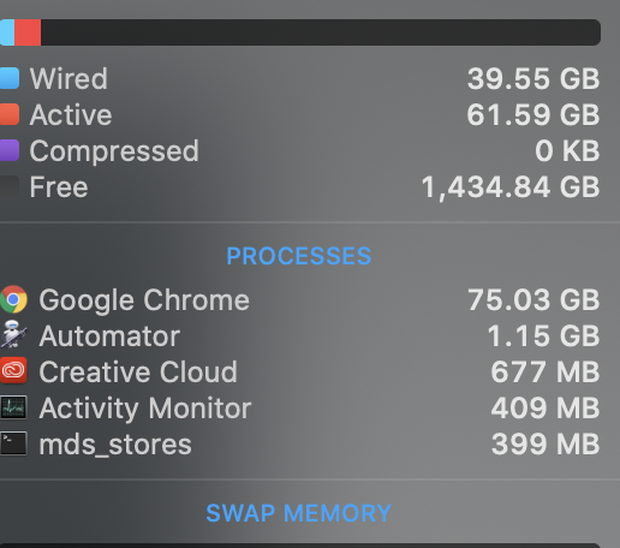Click the Activity Monitor 409 MB value
Screen dimensions: 620x548
pos(545,408)
